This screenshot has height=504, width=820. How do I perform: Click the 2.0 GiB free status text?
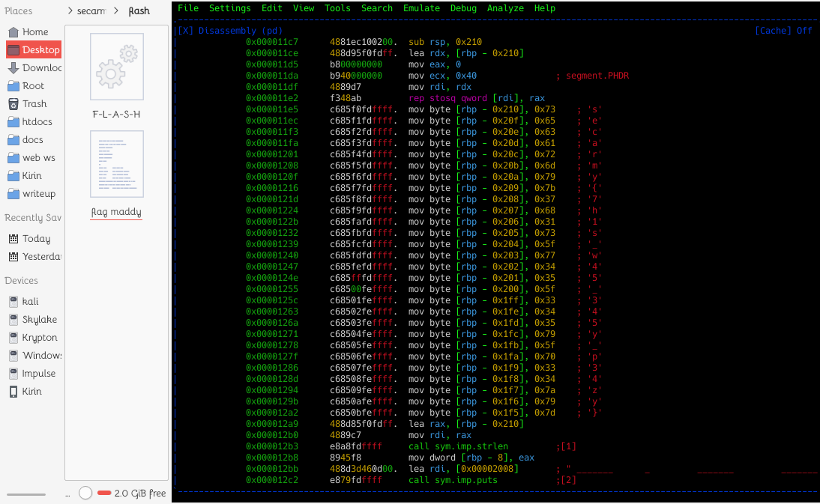tap(140, 493)
